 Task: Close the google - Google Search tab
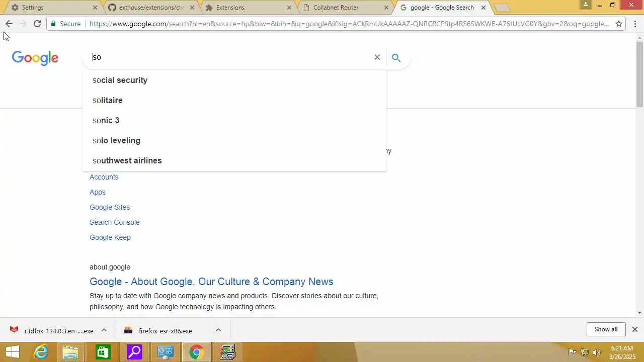coord(484,8)
